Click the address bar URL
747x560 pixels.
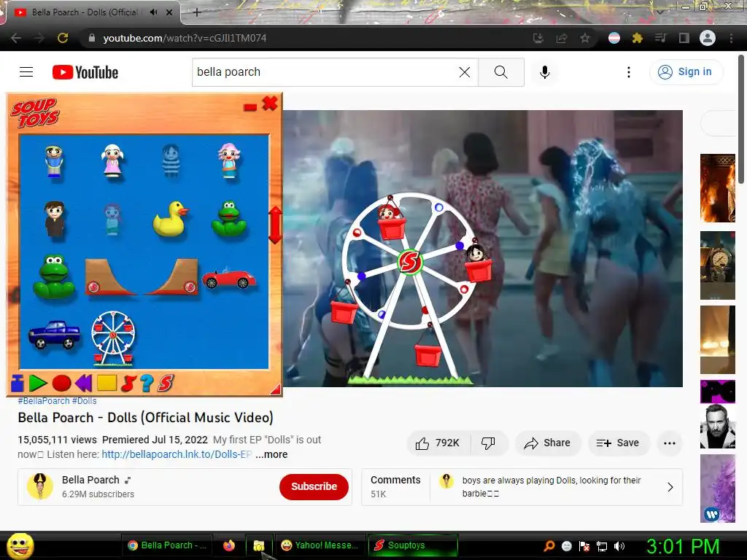(x=185, y=38)
